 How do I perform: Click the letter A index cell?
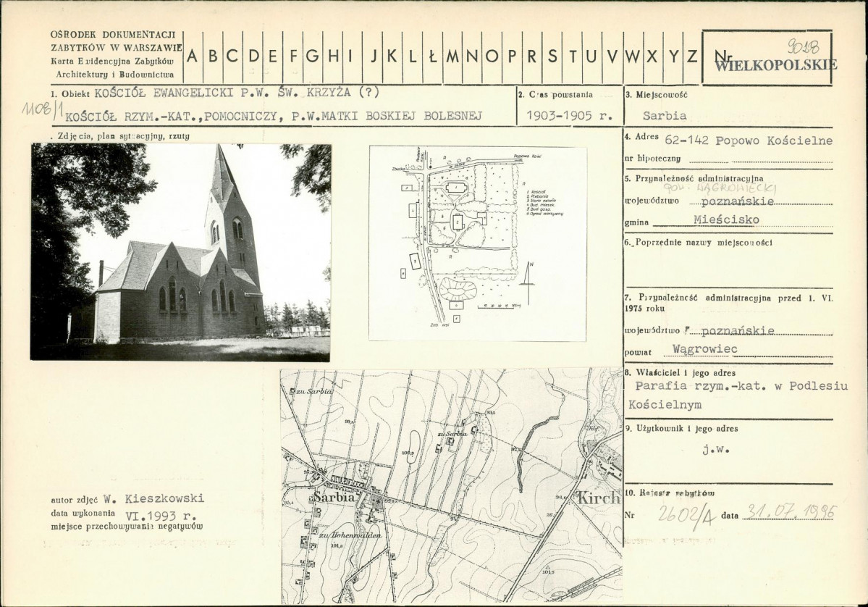coord(193,56)
